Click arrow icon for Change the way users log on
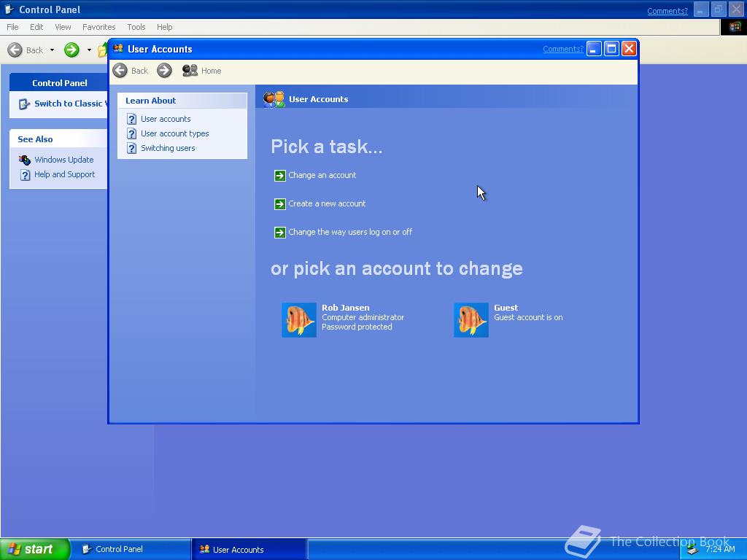The image size is (747, 560). click(280, 233)
